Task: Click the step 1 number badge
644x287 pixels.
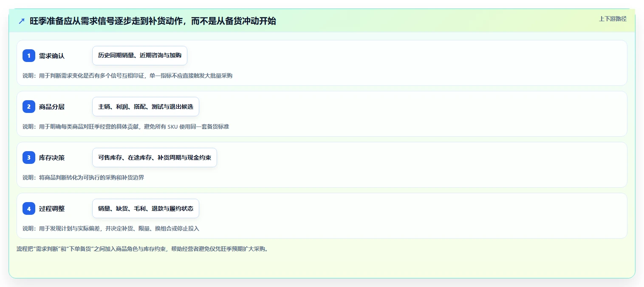Action: 29,56
